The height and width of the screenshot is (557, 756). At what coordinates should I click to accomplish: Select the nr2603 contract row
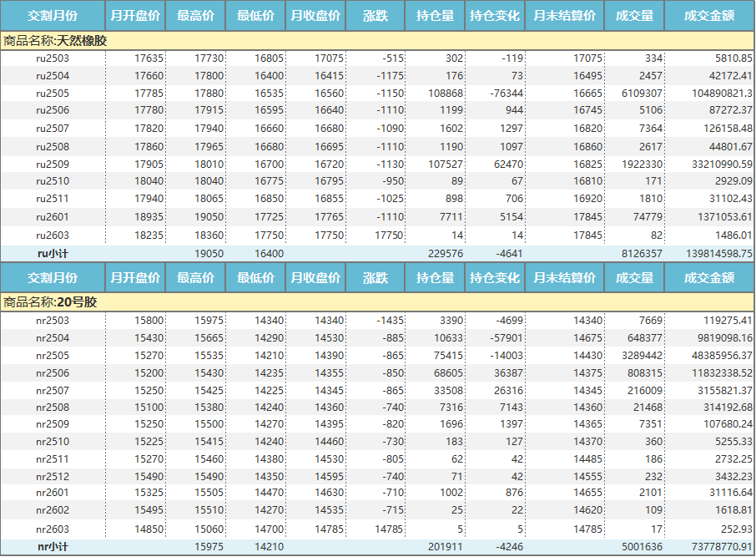point(52,529)
